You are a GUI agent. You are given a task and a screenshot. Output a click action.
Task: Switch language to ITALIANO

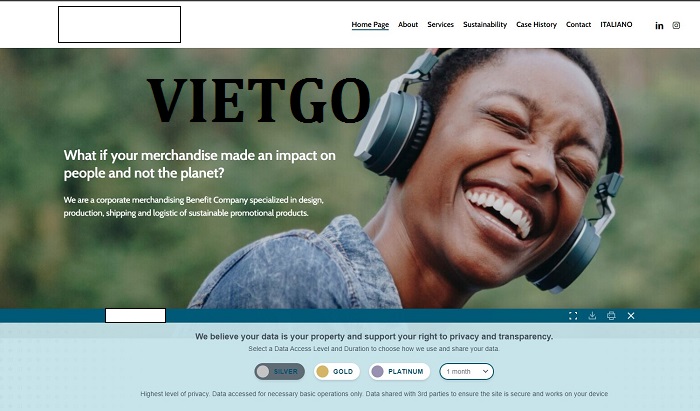[616, 25]
